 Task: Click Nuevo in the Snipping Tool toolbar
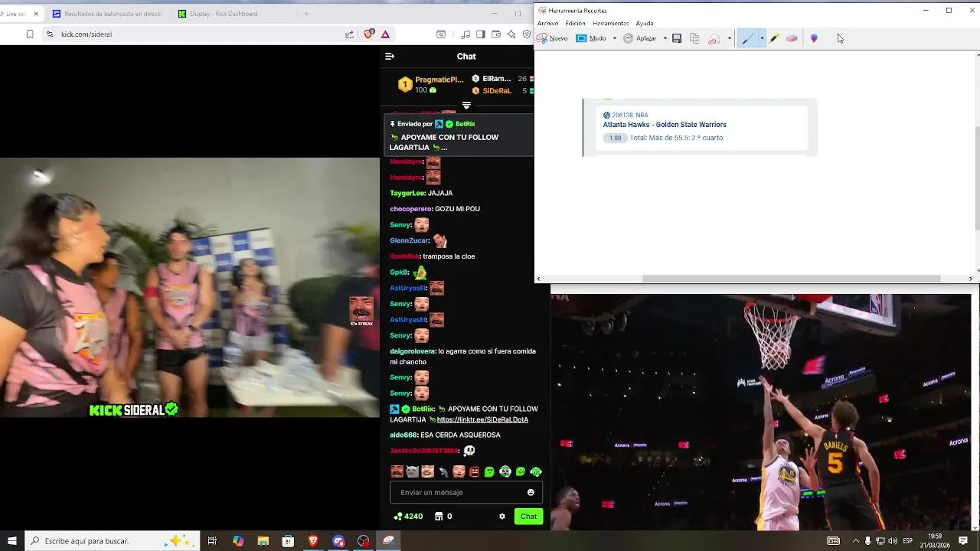tap(552, 38)
